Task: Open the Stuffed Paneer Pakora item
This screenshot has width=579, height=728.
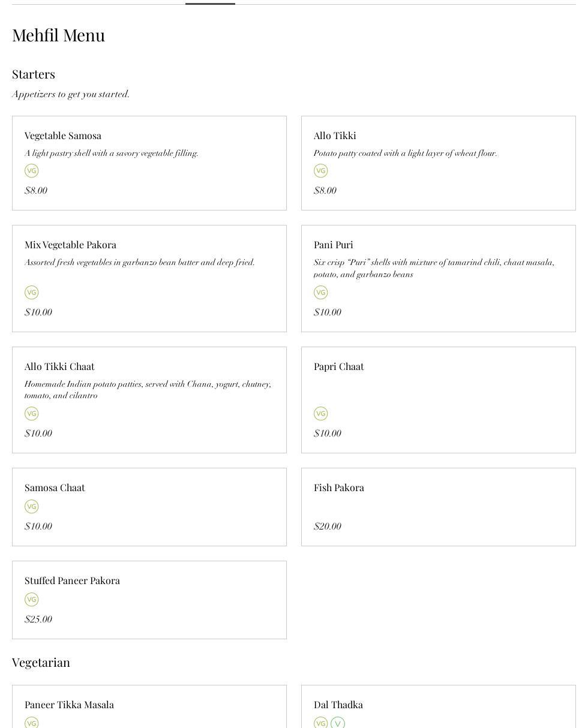Action: [72, 581]
